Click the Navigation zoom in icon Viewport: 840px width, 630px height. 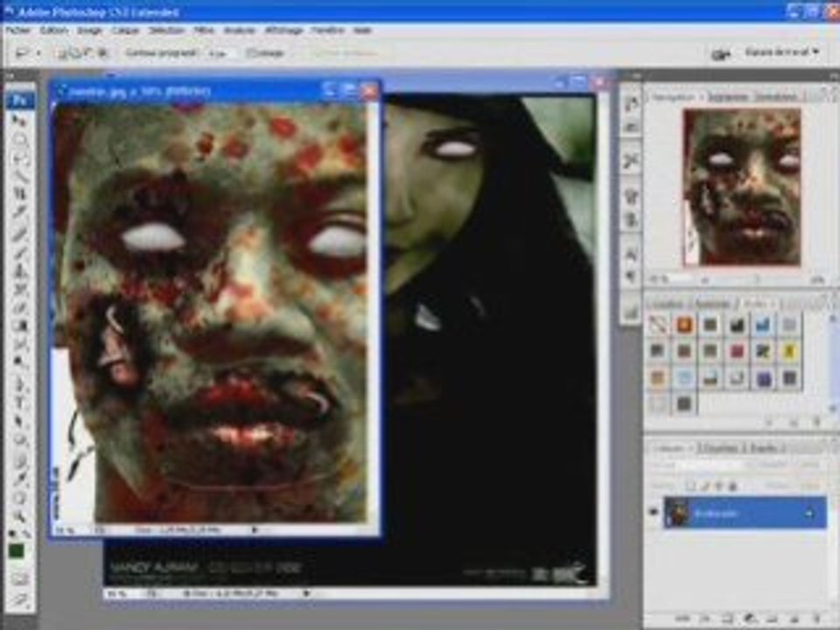(x=817, y=280)
